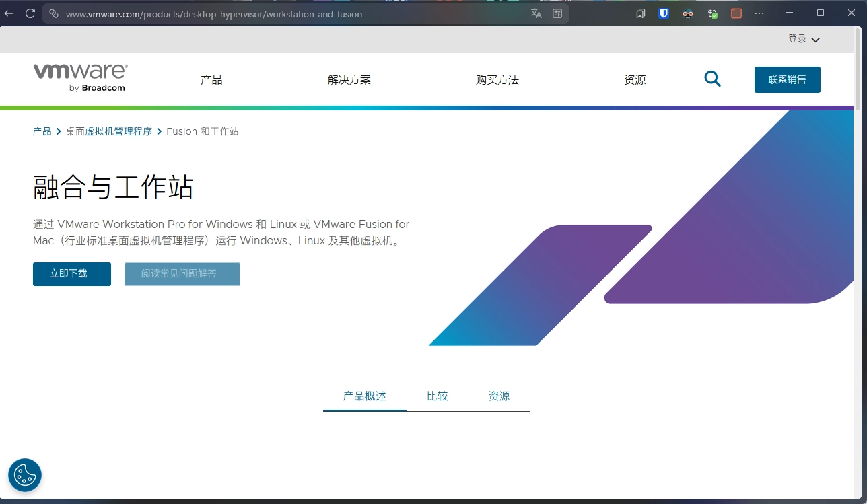867x504 pixels.
Task: Click the magnifier search icon on VMware header
Action: pos(712,79)
